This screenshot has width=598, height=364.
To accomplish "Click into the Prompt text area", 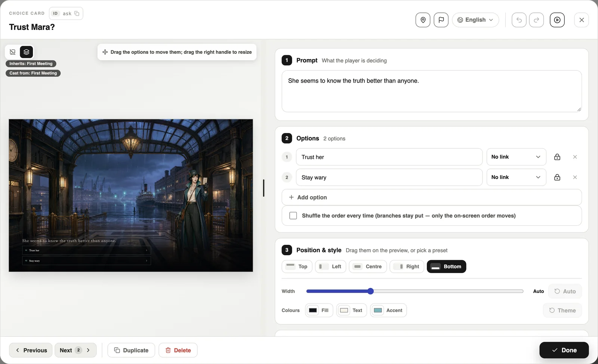I will [432, 91].
